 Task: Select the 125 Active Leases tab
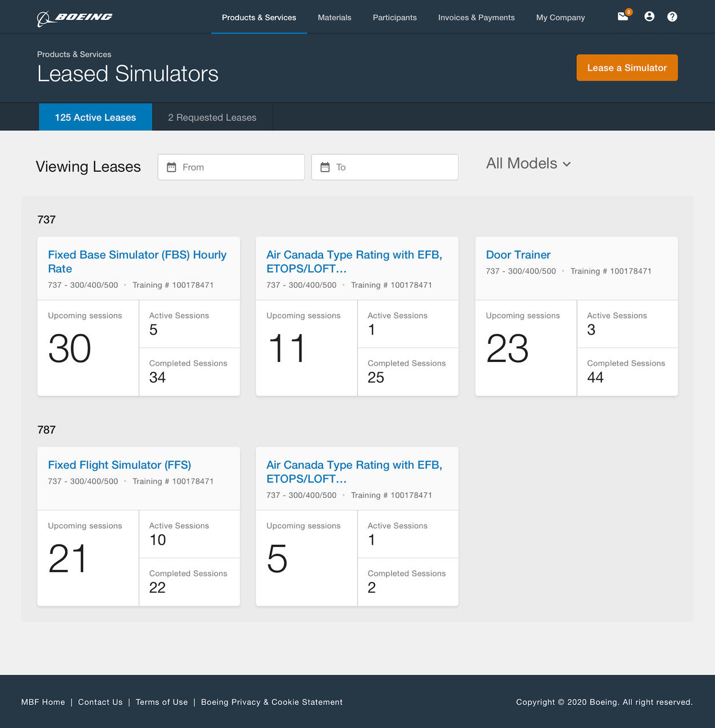tap(95, 118)
